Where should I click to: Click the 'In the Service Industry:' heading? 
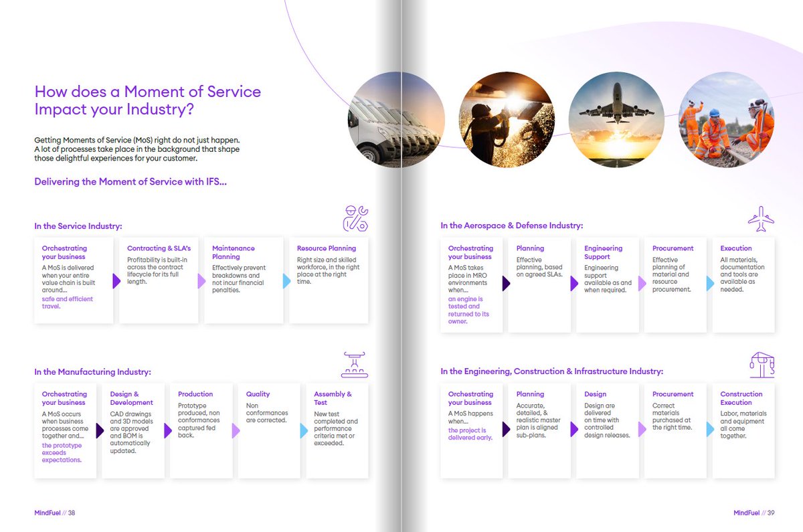tap(78, 226)
